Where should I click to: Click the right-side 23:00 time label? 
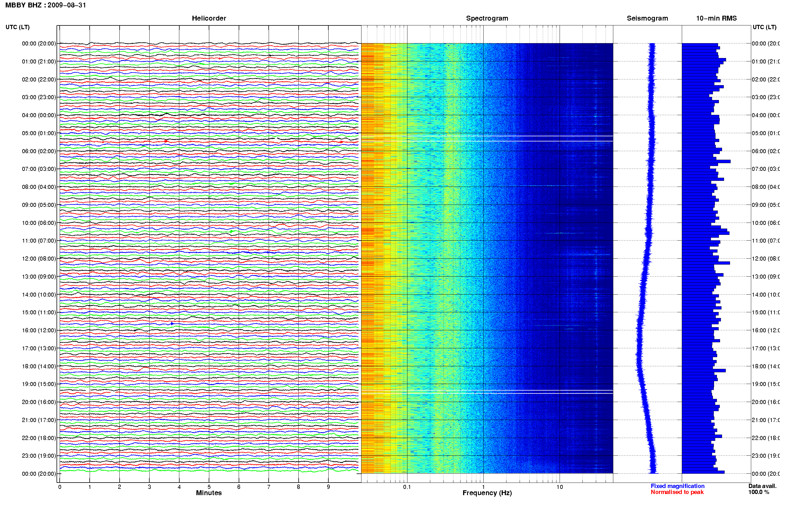click(x=765, y=456)
